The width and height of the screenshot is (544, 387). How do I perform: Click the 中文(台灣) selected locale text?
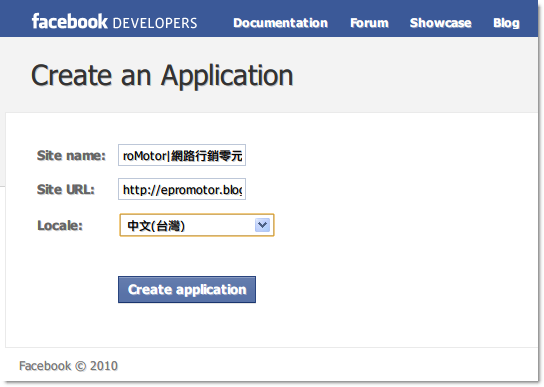[x=156, y=226]
